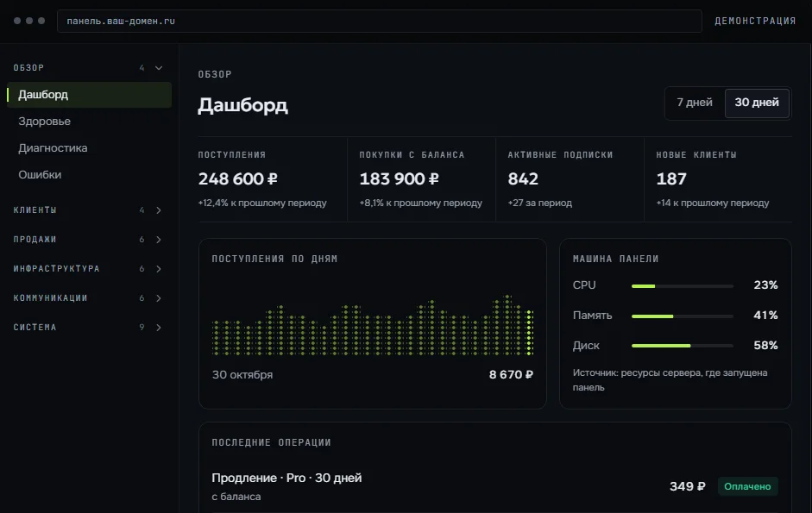Click the ПРОДАЖИ sidebar section header

[89, 240]
